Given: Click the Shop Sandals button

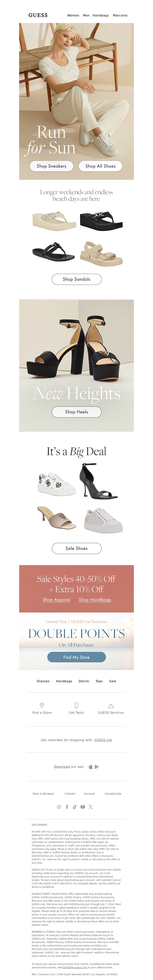Looking at the screenshot, I should pos(77,279).
